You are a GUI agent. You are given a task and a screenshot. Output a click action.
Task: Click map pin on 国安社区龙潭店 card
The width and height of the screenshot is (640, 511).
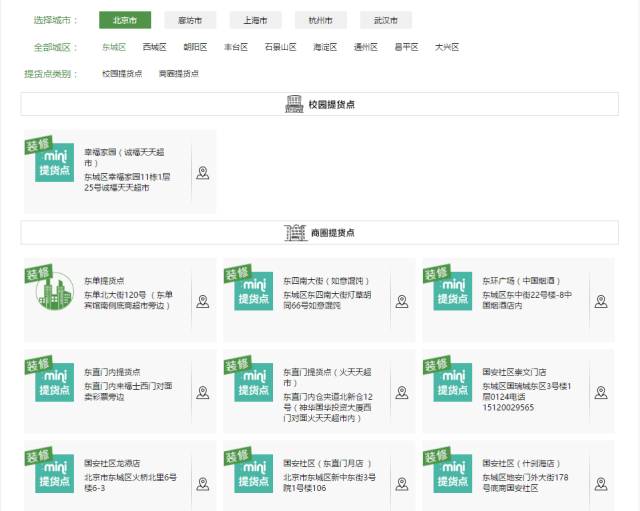coord(202,482)
